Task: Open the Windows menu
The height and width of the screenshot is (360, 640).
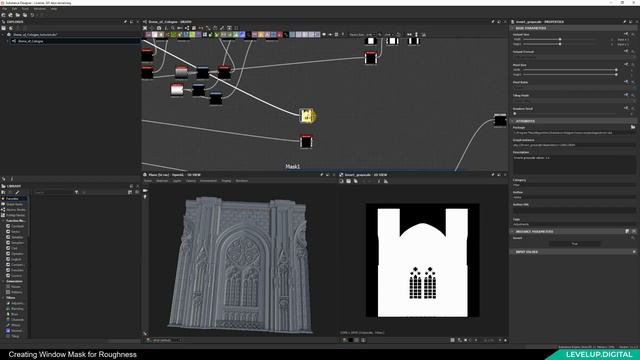Action: pyautogui.click(x=40, y=9)
